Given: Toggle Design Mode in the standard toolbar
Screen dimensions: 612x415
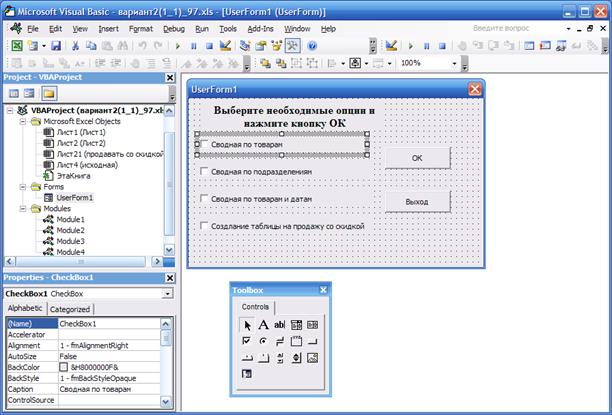Looking at the screenshot, I should point(225,46).
